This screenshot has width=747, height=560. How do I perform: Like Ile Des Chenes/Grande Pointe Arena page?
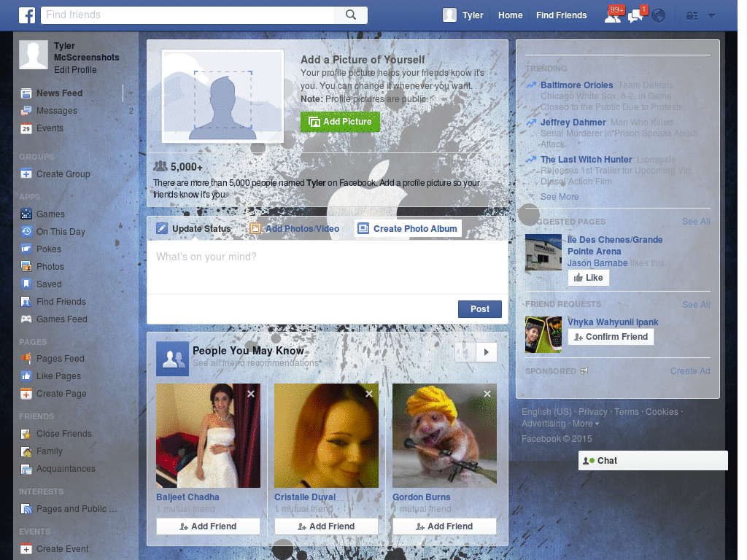pos(589,278)
